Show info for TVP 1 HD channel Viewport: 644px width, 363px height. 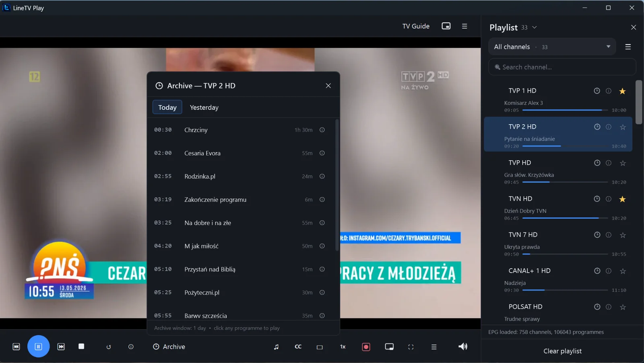[609, 91]
